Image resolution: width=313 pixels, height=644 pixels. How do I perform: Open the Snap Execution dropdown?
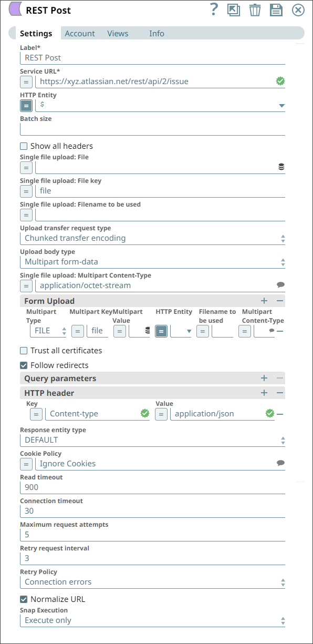[x=283, y=620]
